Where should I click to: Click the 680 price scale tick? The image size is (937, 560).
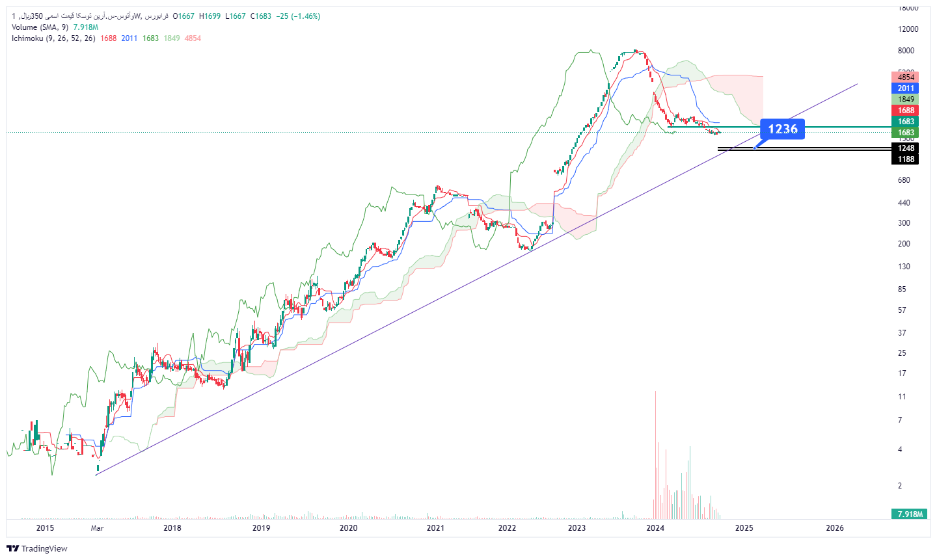(x=904, y=180)
